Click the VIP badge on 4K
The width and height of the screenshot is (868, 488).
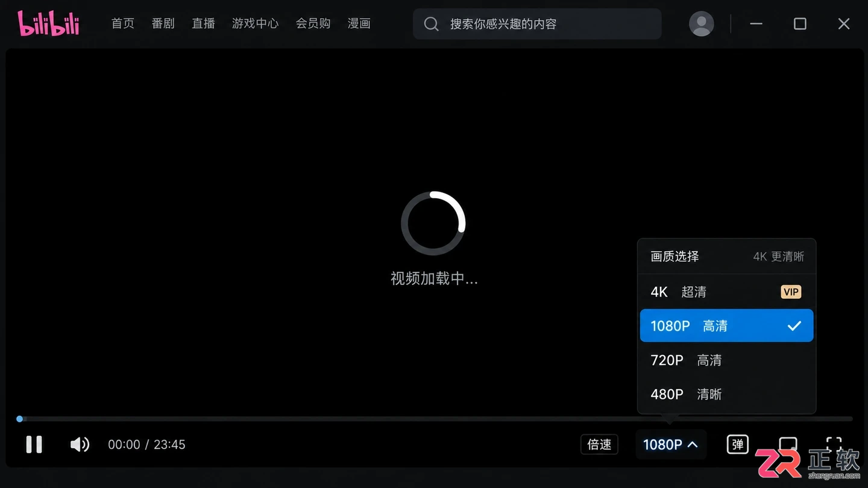point(791,292)
